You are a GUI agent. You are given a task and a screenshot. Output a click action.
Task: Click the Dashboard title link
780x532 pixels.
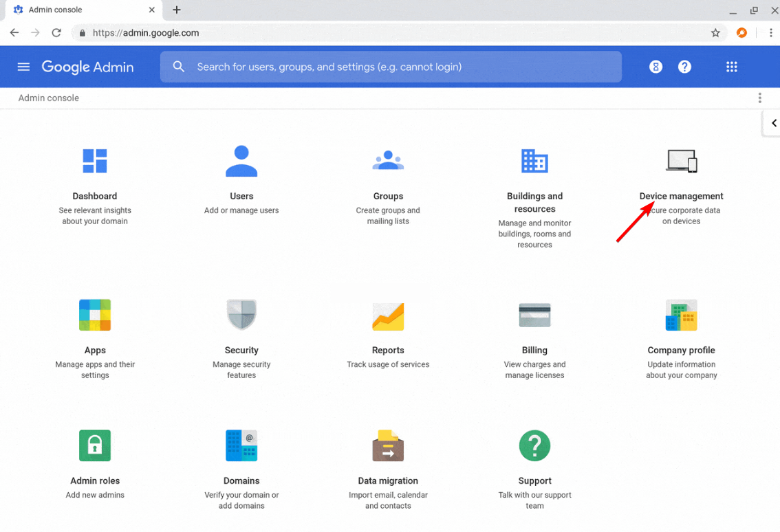(94, 196)
